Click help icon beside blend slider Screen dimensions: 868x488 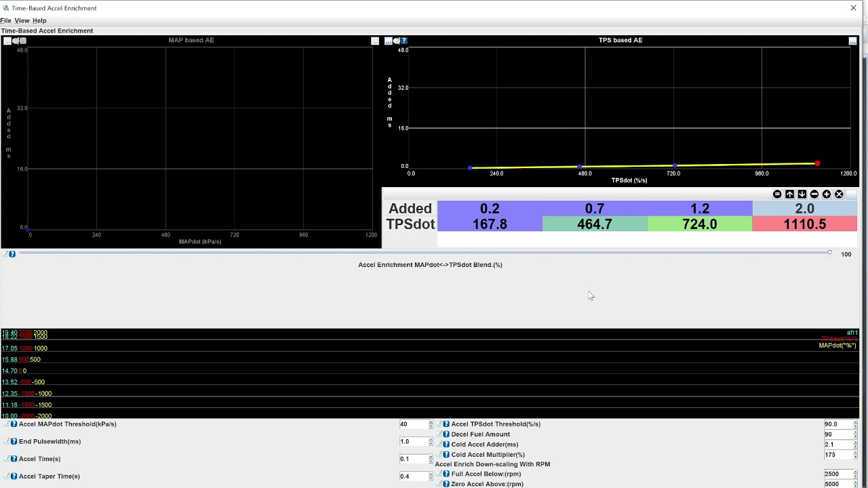[12, 254]
